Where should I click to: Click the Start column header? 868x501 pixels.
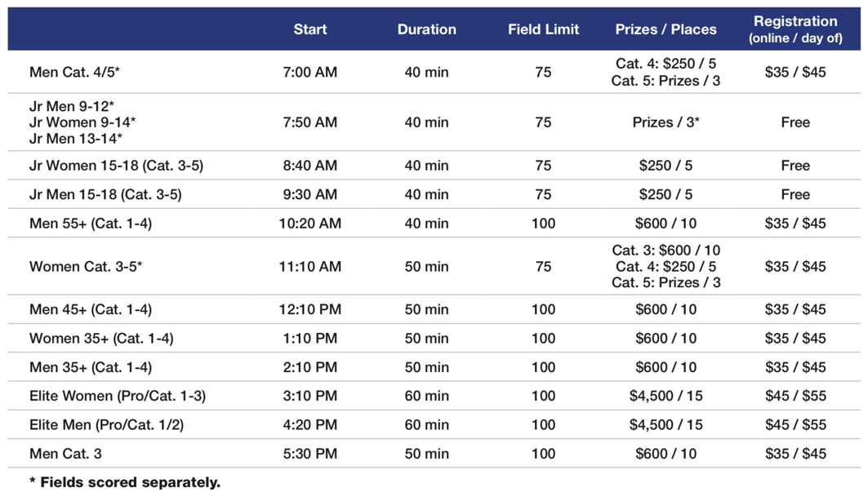coord(310,29)
